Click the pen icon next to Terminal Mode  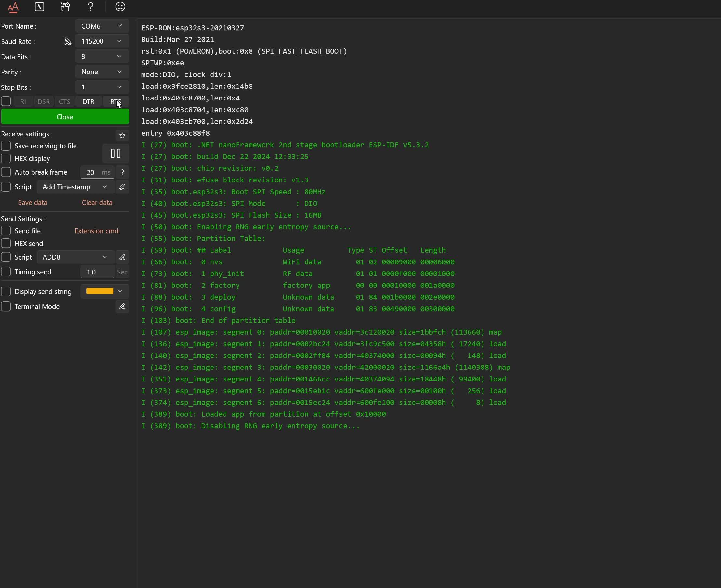tap(122, 307)
